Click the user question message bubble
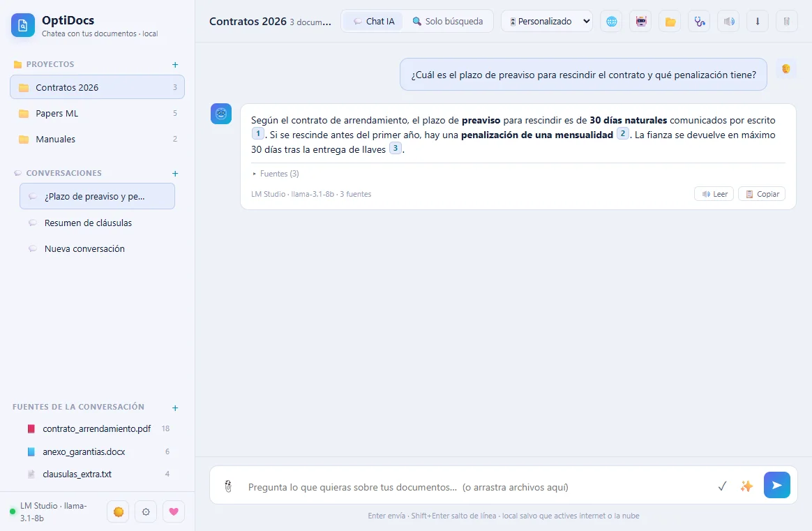The width and height of the screenshot is (812, 531). point(583,75)
